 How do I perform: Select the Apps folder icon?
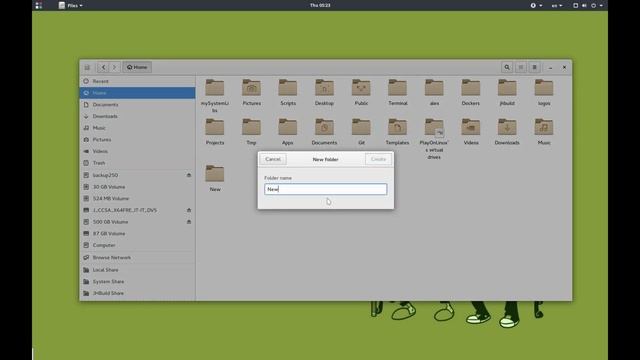coord(288,127)
